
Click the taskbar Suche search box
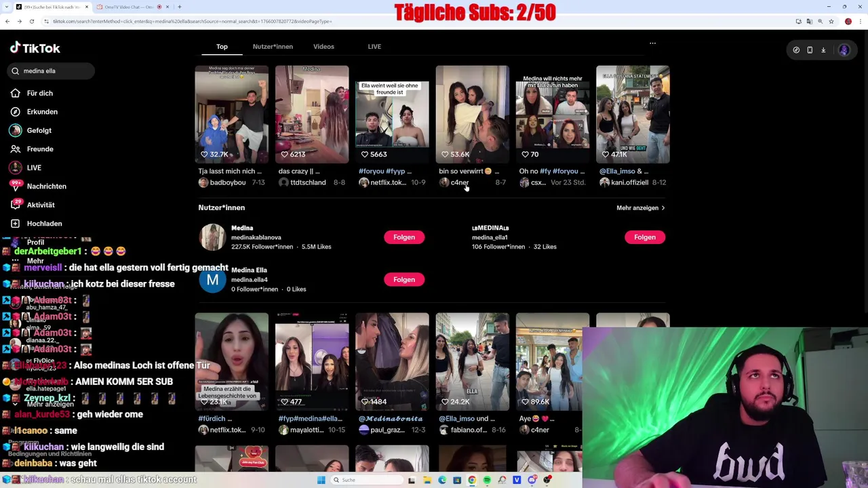(367, 480)
